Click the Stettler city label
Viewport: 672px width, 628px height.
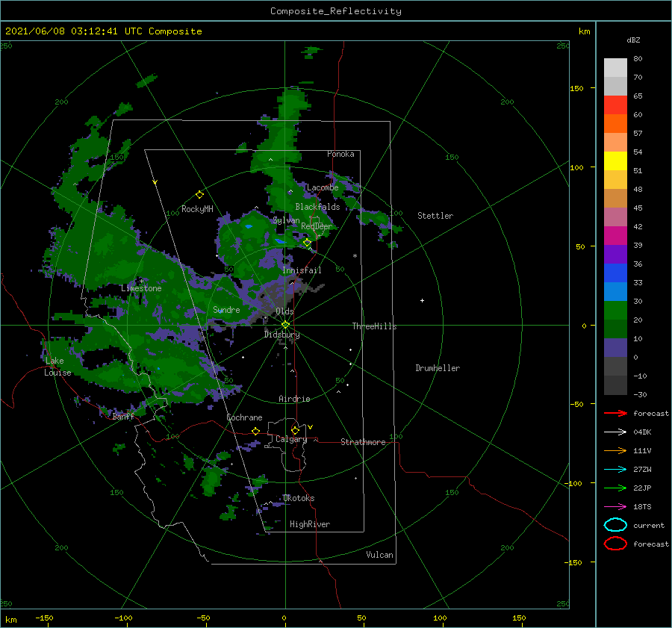(x=435, y=216)
